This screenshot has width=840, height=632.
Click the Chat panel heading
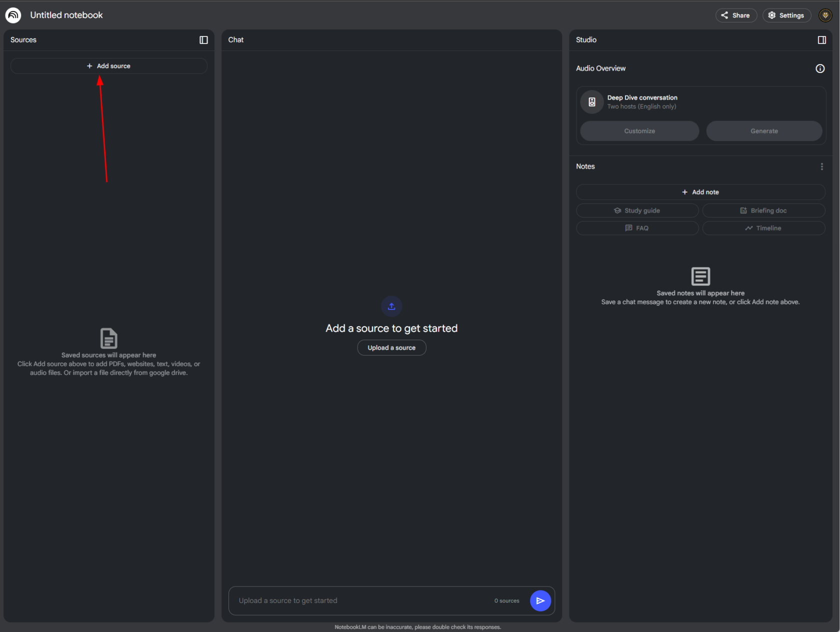click(x=236, y=40)
